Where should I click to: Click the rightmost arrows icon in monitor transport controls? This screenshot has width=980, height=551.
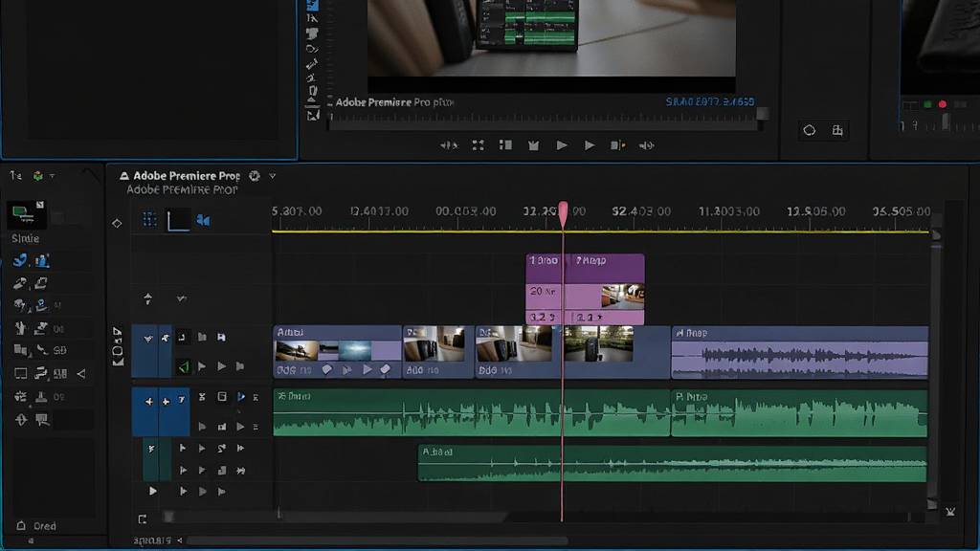647,145
